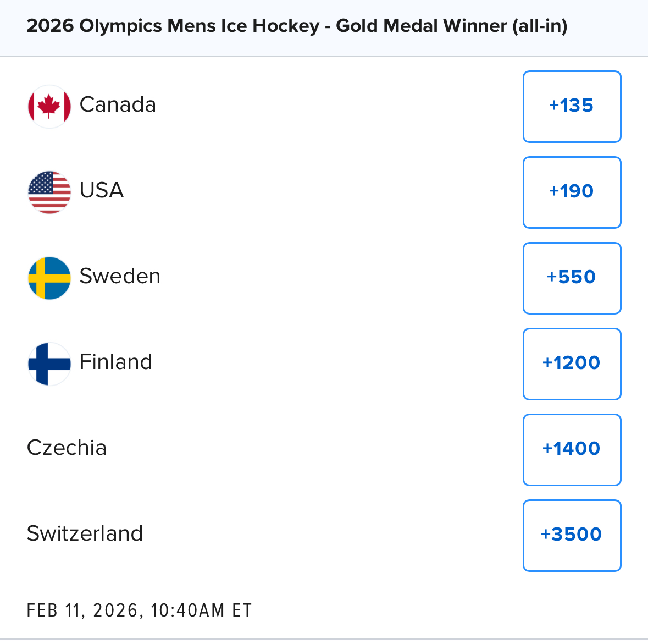Click the USA team name
The height and width of the screenshot is (644, 648).
(x=102, y=190)
